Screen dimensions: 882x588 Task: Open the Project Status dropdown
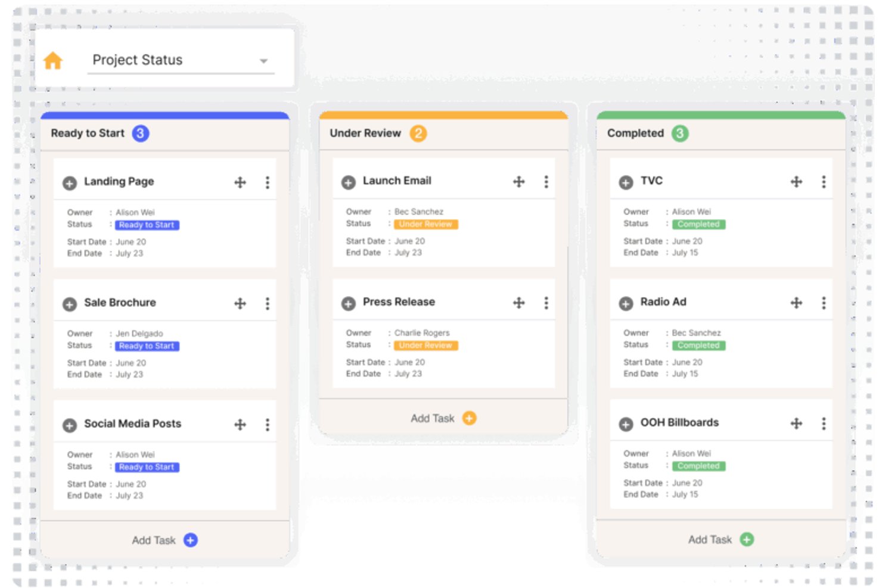point(181,60)
